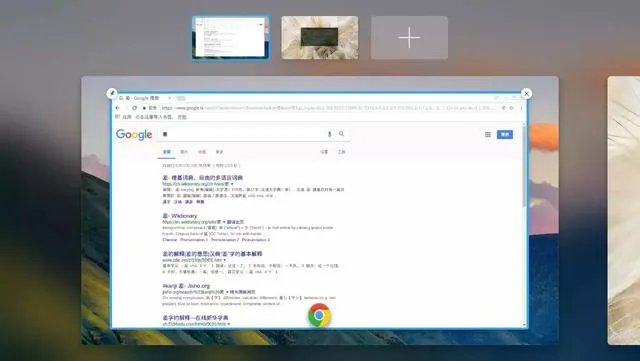Close the Chrome window preview with the X
Viewport: 640px width, 361px height.
(x=527, y=94)
